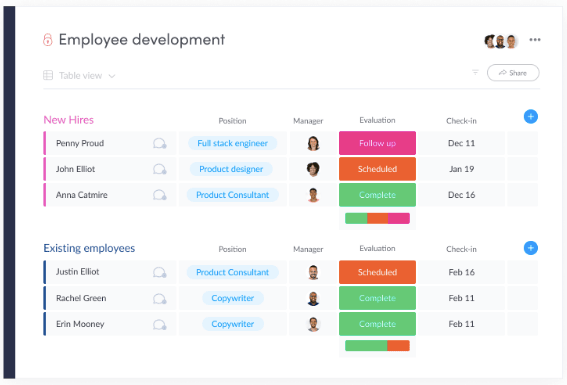Click Penny Proud's manager avatar
Viewport: 567px width, 385px height.
(313, 143)
